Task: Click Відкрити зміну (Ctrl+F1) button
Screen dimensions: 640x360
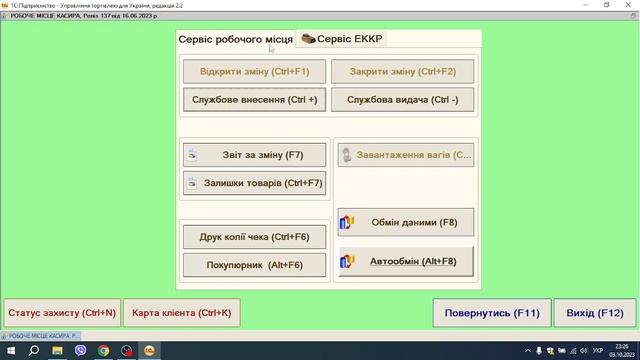Action: pos(254,71)
